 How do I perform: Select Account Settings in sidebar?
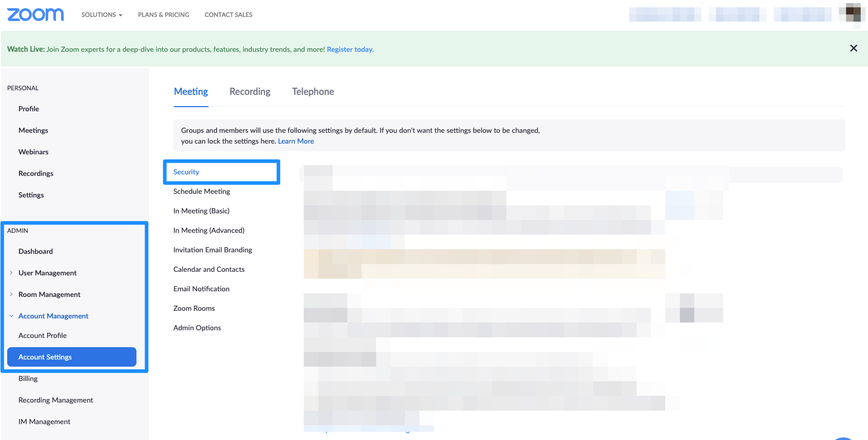click(72, 357)
